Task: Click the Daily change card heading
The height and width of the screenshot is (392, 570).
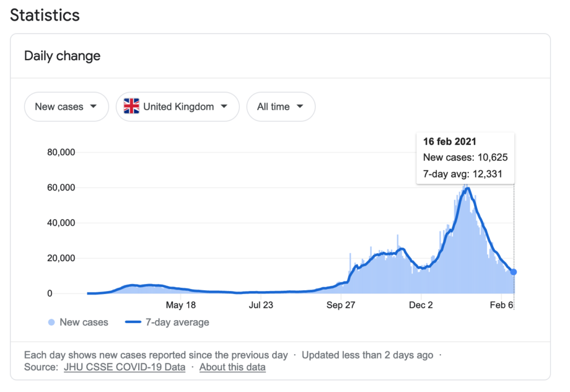Action: coord(62,56)
